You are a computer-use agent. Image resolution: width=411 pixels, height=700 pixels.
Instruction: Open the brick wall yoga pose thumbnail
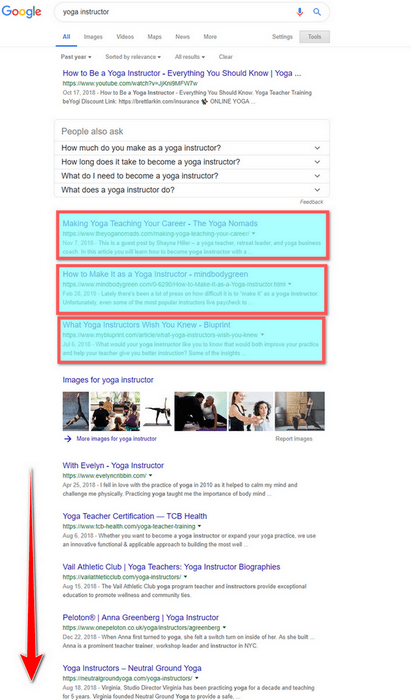click(299, 411)
